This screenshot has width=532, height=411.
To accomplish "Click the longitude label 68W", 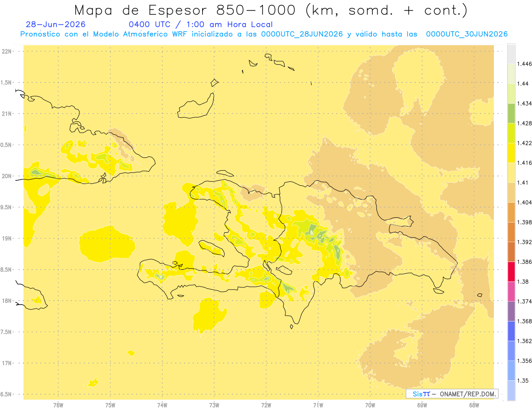I will (474, 405).
